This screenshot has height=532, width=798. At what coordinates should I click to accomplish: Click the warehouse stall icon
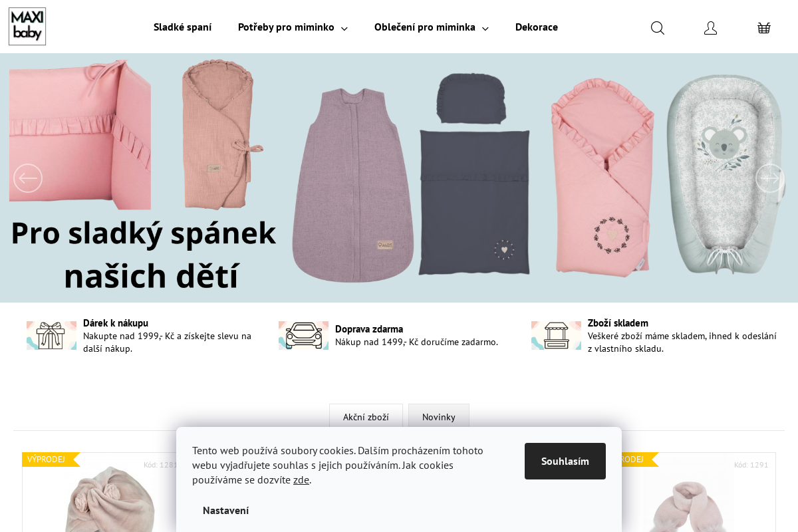point(556,335)
